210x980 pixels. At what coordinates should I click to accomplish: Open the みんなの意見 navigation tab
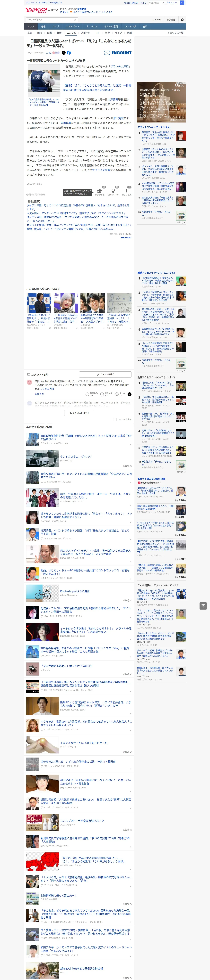coord(111,27)
